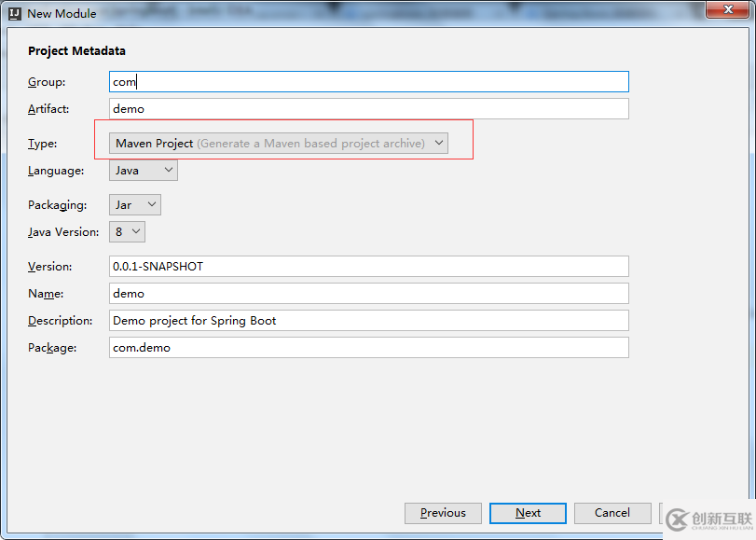Focus the Group input field
Viewport: 756px width, 540px height.
point(369,81)
